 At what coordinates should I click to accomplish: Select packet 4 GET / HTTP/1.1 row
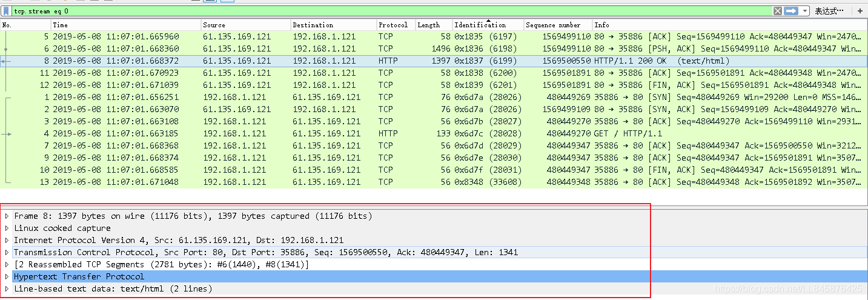click(x=434, y=134)
